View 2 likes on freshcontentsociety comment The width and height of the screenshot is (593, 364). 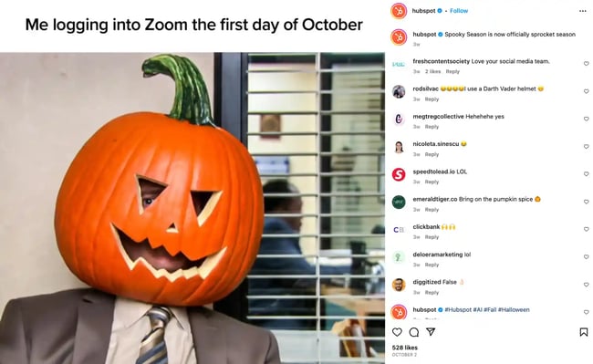coord(432,71)
